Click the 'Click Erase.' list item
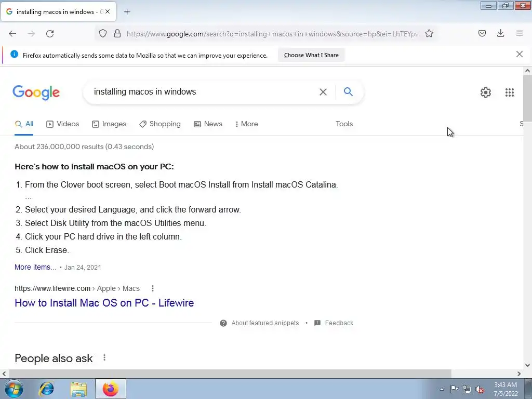The width and height of the screenshot is (532, 399). point(47,250)
